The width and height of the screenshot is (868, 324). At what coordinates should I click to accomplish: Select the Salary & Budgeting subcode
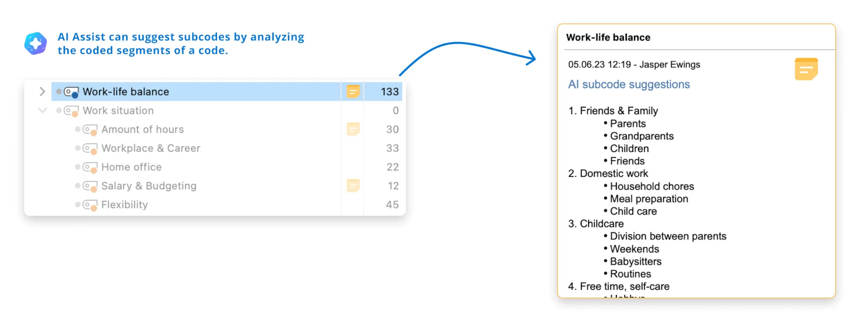pos(148,186)
